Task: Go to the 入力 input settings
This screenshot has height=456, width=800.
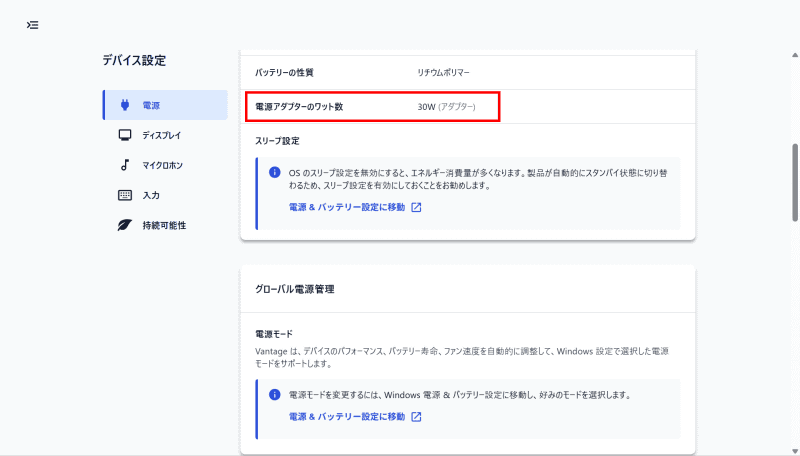Action: pyautogui.click(x=165, y=195)
